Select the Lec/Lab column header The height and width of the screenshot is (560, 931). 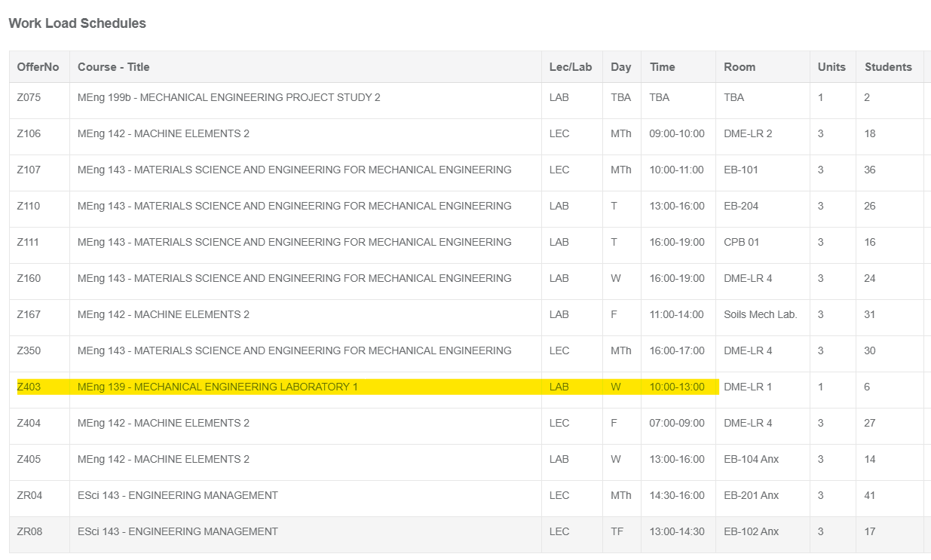(x=571, y=67)
